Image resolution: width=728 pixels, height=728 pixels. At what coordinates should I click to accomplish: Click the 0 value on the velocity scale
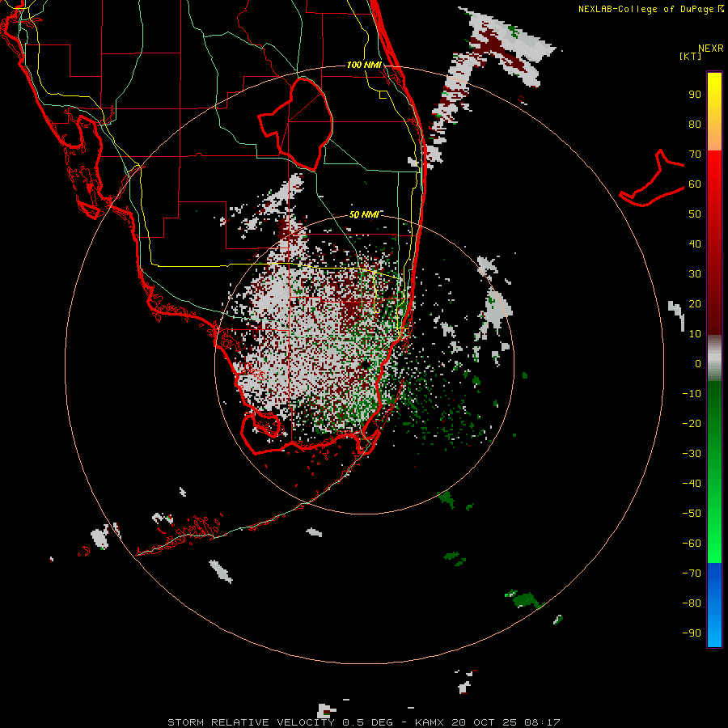click(x=698, y=364)
